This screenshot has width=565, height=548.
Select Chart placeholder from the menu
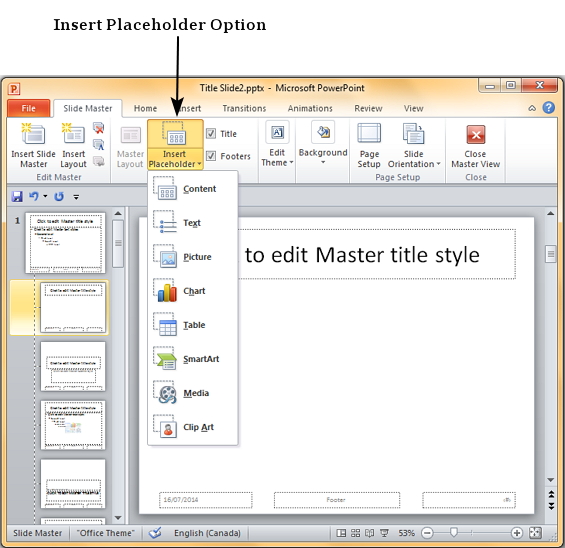[193, 291]
